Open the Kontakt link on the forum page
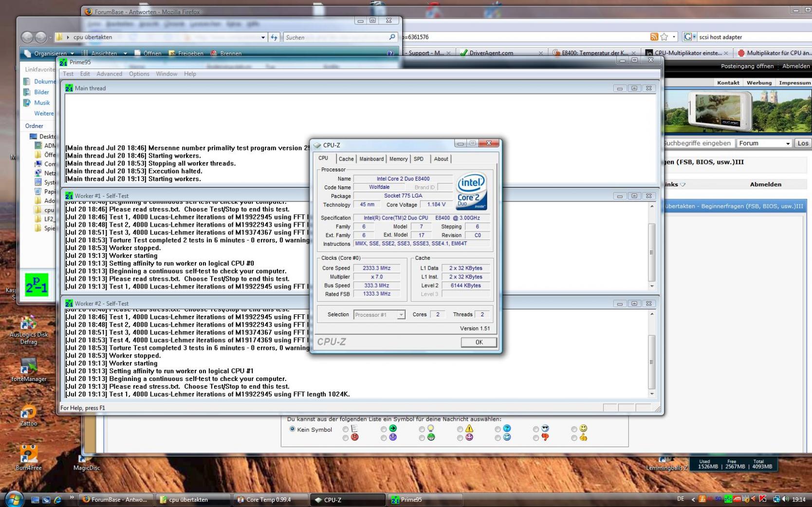The height and width of the screenshot is (507, 812). click(728, 83)
